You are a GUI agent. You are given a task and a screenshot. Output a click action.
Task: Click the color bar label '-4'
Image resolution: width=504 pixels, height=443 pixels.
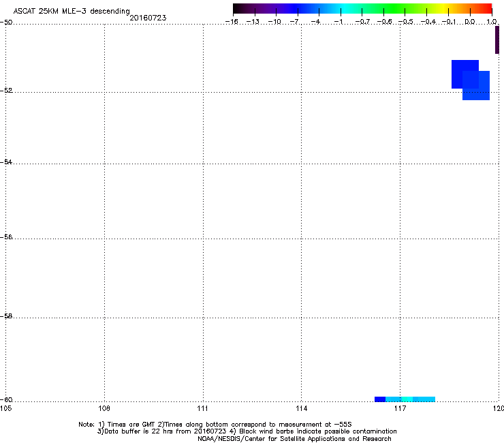316,22
